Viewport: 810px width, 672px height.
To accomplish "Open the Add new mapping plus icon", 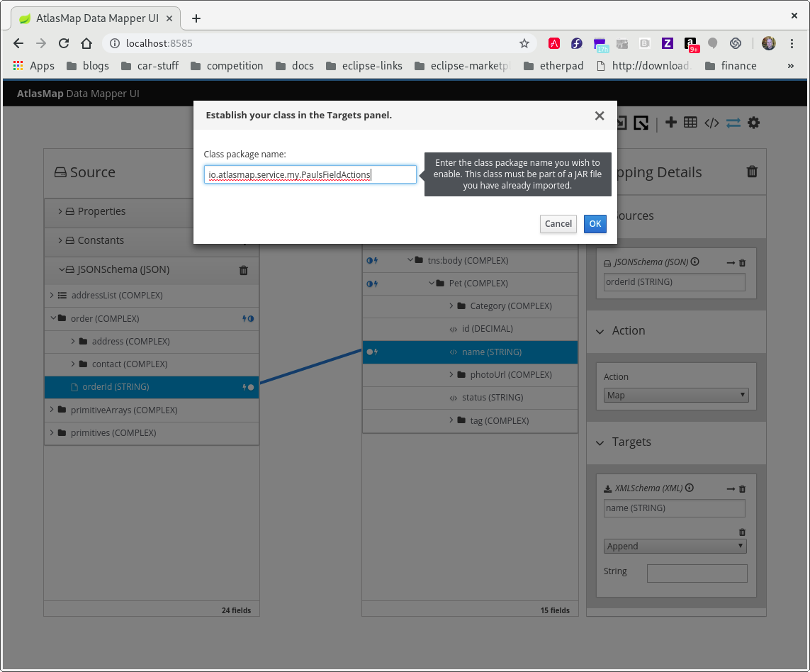I will pyautogui.click(x=670, y=122).
